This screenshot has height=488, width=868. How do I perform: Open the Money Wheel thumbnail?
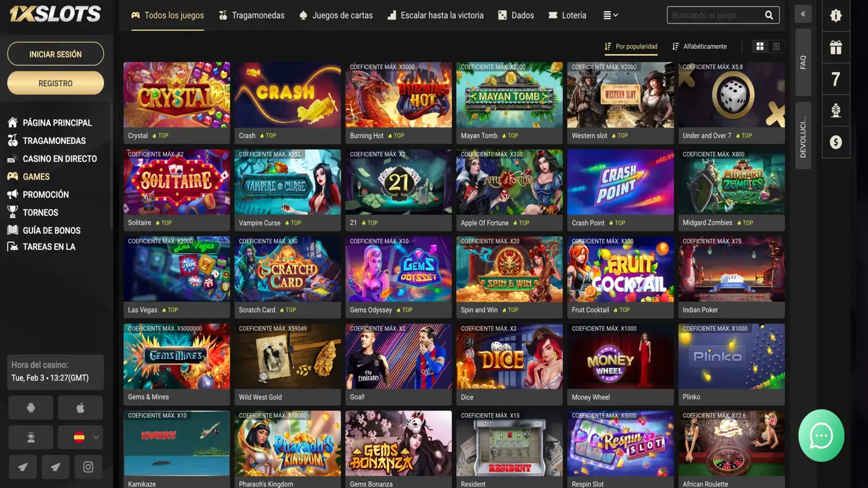[621, 356]
